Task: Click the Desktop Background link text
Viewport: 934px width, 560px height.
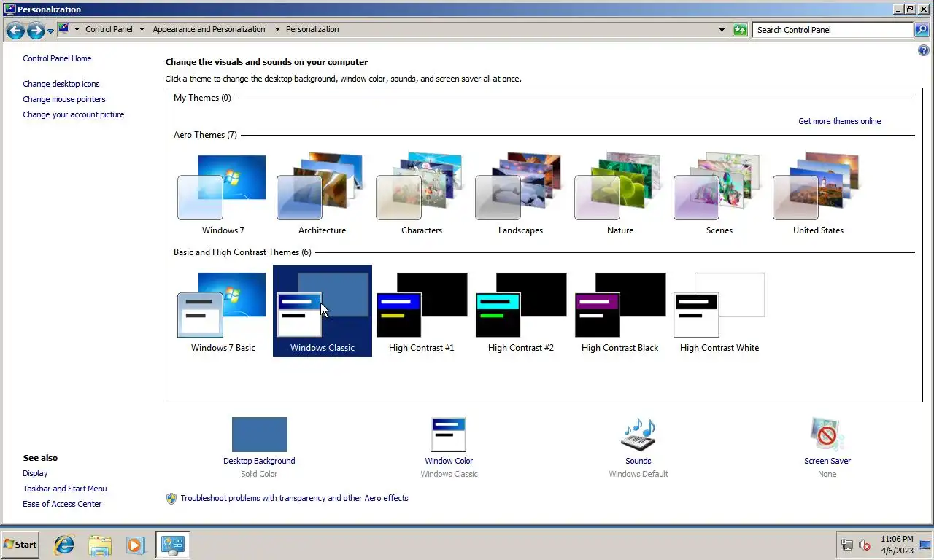Action: [x=259, y=461]
